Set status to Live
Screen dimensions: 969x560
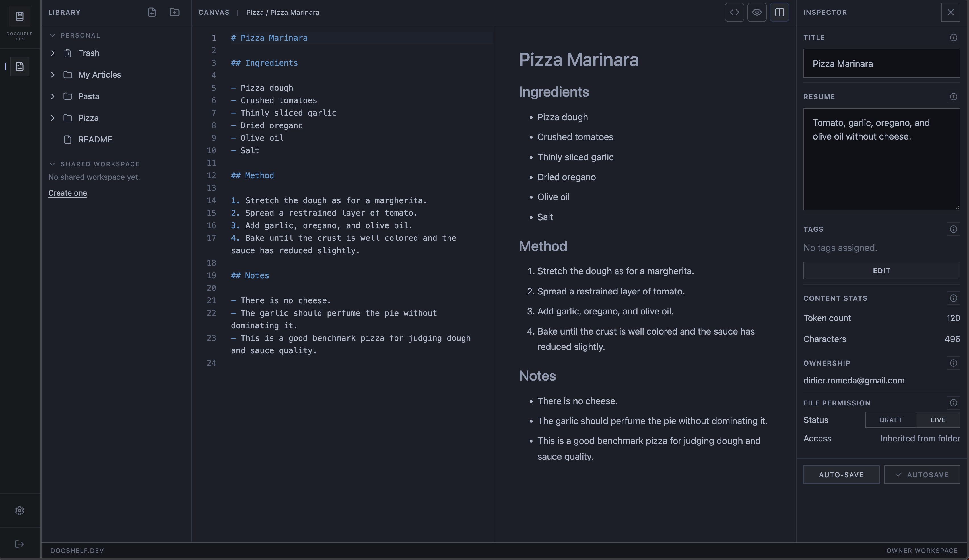click(x=938, y=420)
